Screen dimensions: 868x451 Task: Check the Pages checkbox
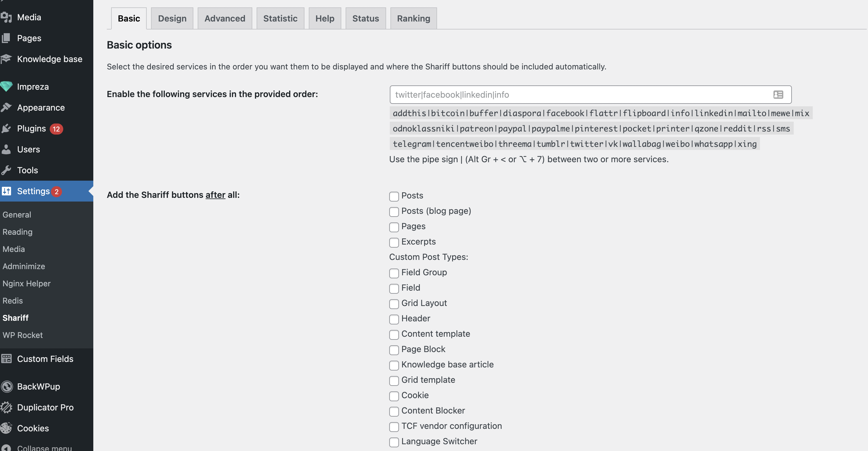[394, 227]
